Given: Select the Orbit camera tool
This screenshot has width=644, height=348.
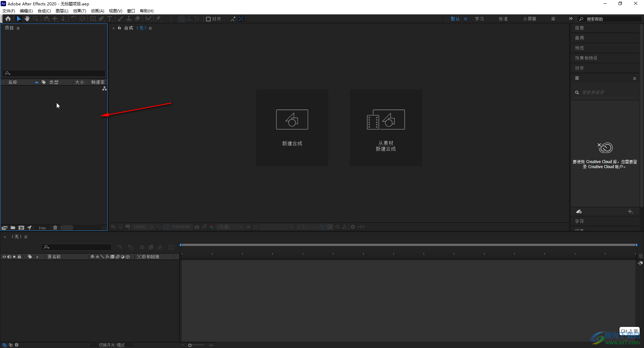Looking at the screenshot, I should pos(46,19).
